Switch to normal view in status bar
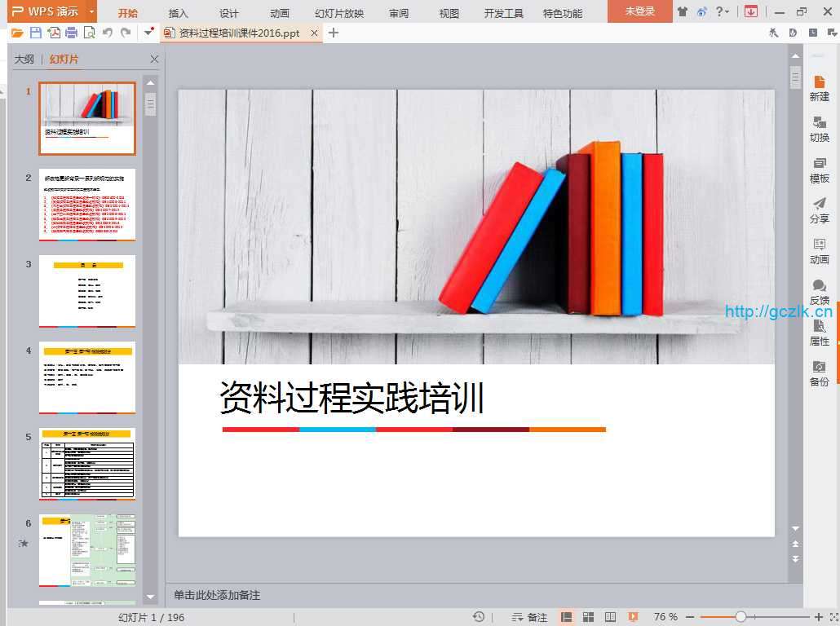Image resolution: width=840 pixels, height=626 pixels. [x=567, y=617]
